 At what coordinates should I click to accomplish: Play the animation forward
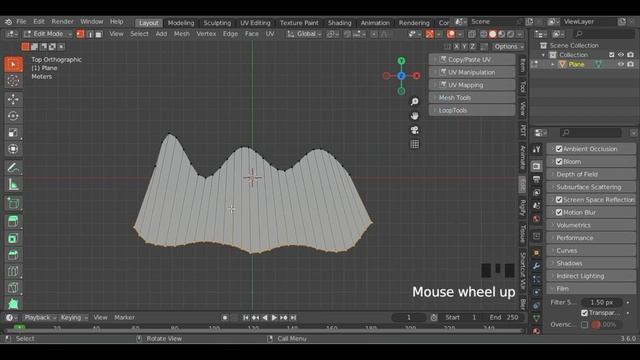(x=274, y=318)
